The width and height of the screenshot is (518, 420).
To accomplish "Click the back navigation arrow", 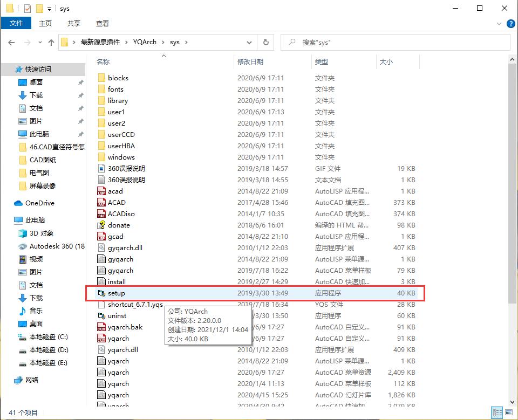I will (x=11, y=42).
